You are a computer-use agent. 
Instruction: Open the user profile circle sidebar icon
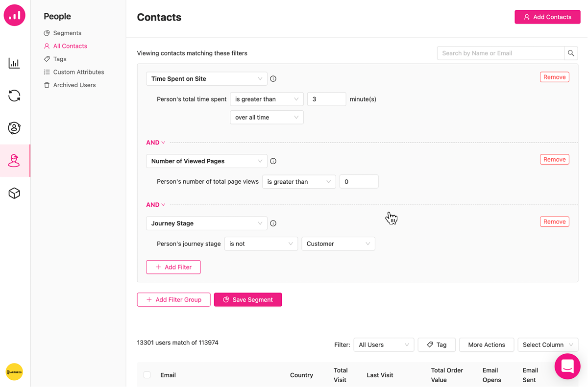click(14, 128)
